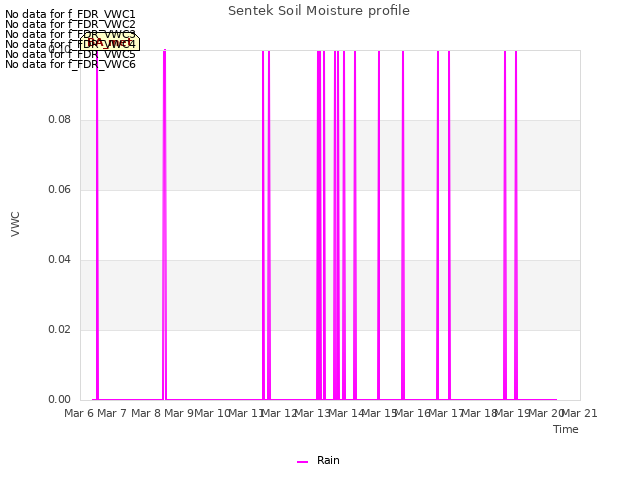This screenshot has height=480, width=640.
Task: Click the rain spike just after Mar 8
Action: click(x=164, y=224)
